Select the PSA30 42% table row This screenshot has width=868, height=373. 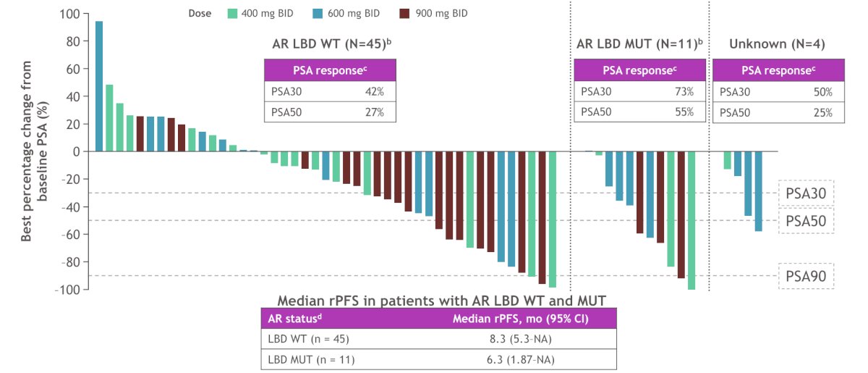pos(330,92)
